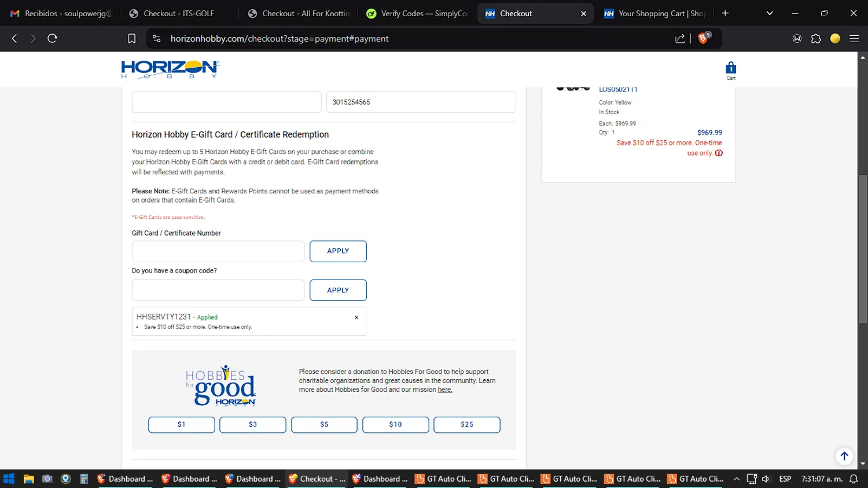The height and width of the screenshot is (488, 868).
Task: Apply the gift card number
Action: 338,251
